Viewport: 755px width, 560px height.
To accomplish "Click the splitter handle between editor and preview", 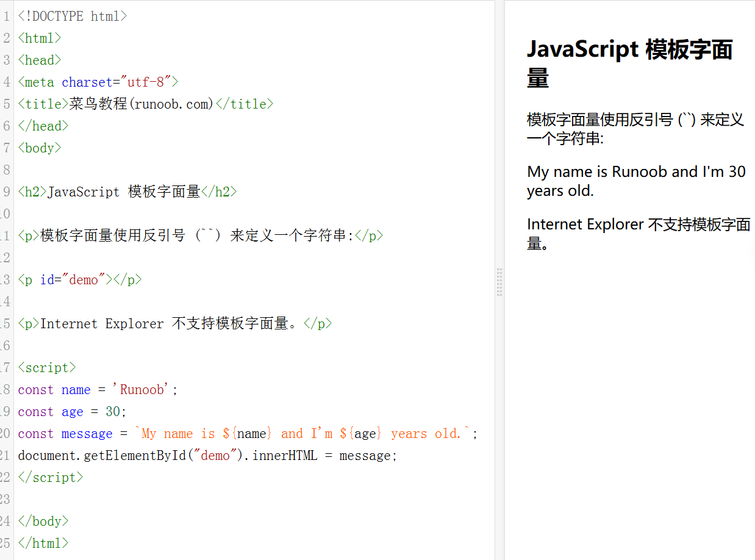I will (499, 282).
